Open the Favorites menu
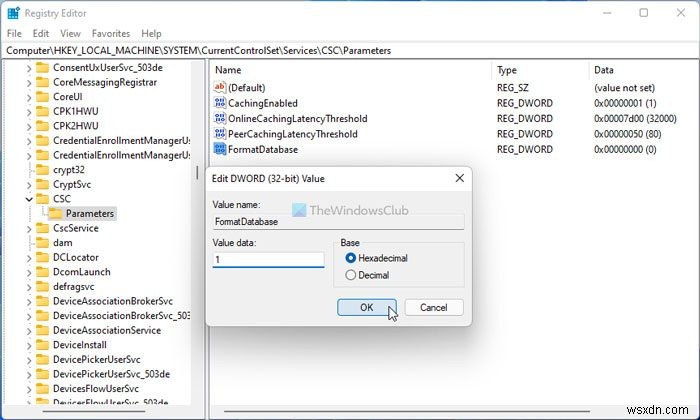 click(111, 33)
